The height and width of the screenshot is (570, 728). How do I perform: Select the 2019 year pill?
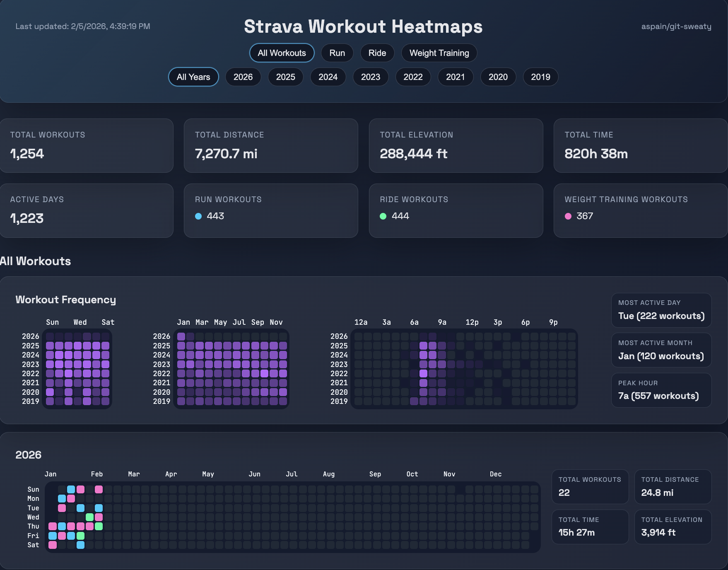[540, 77]
